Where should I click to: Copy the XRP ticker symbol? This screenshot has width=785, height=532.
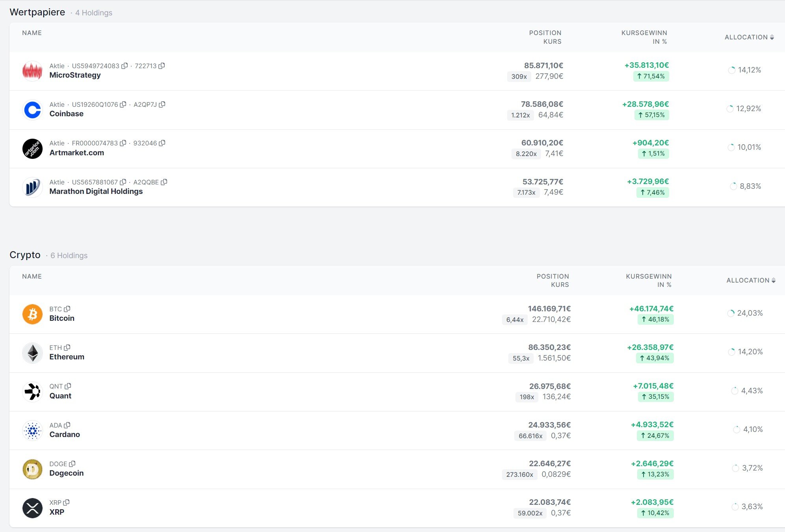point(66,502)
